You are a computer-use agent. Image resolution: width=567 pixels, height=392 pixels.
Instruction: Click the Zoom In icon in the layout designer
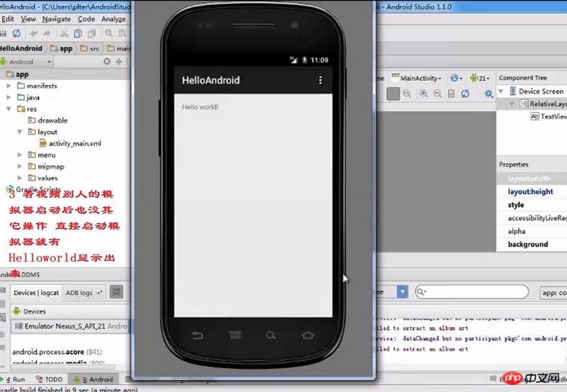pyautogui.click(x=423, y=94)
